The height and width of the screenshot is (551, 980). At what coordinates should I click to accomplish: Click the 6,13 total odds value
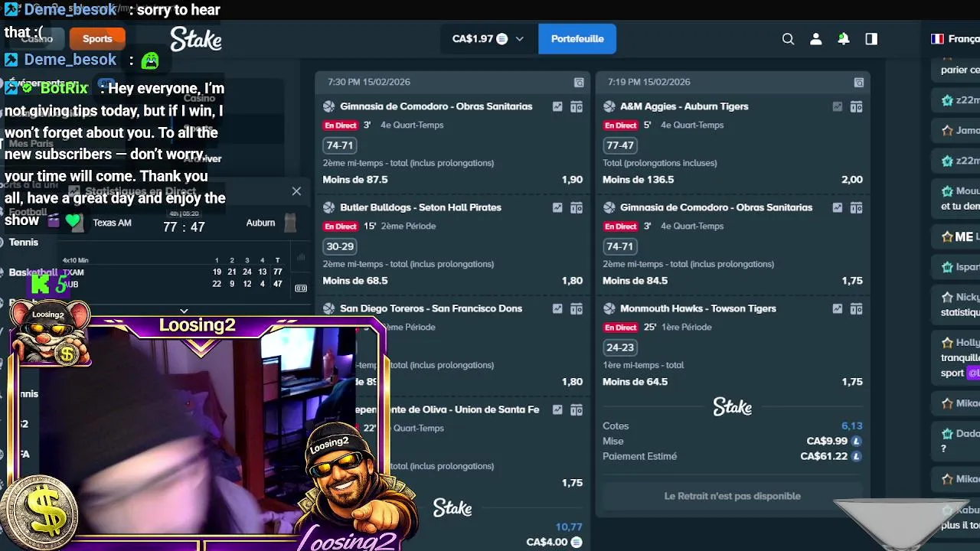tap(852, 425)
